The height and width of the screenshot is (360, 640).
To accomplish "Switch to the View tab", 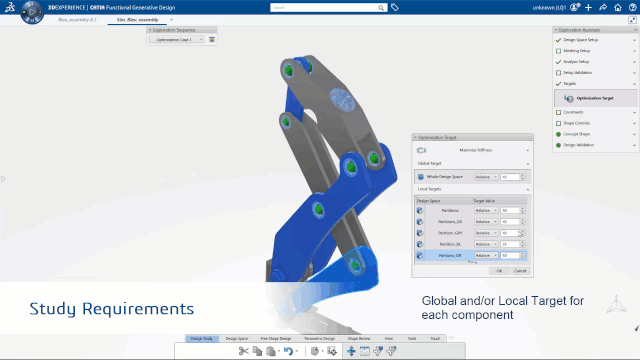I will (x=389, y=338).
